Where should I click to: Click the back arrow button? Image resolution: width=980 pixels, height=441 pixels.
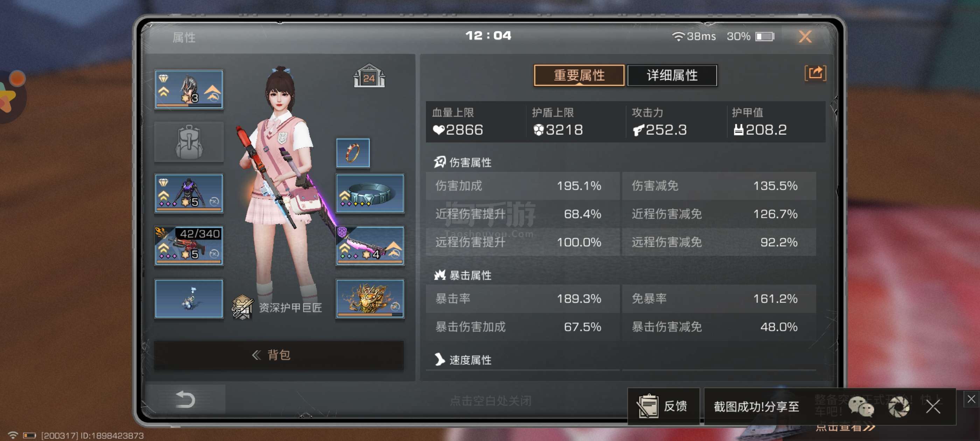pyautogui.click(x=185, y=399)
